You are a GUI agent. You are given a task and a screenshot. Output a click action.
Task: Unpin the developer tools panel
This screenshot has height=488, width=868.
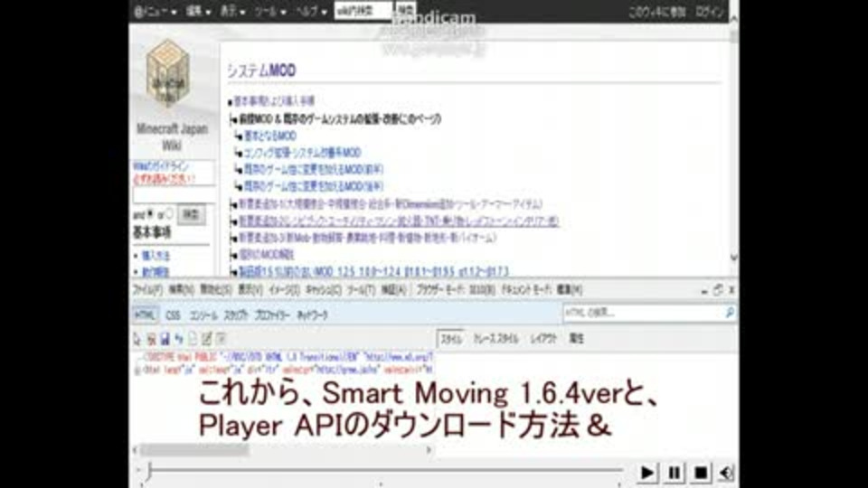pos(717,289)
